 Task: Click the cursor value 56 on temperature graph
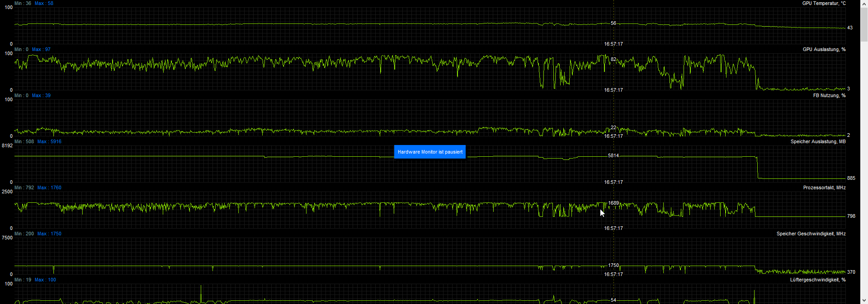coord(613,23)
